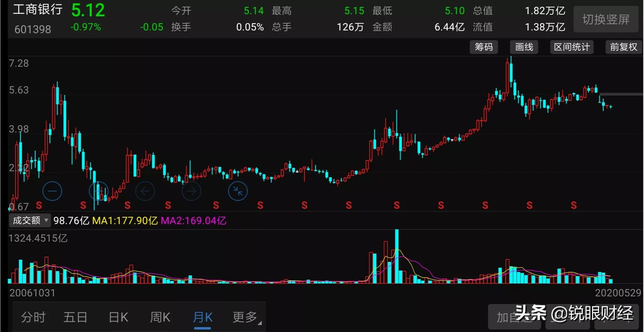
Task: Click the change percentage -0.97%
Action: coord(85,27)
